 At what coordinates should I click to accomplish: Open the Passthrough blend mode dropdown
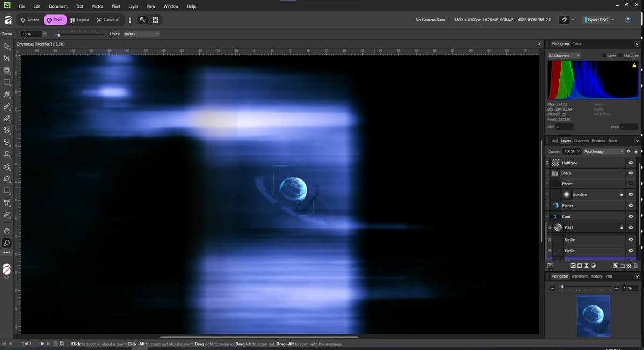pyautogui.click(x=604, y=151)
